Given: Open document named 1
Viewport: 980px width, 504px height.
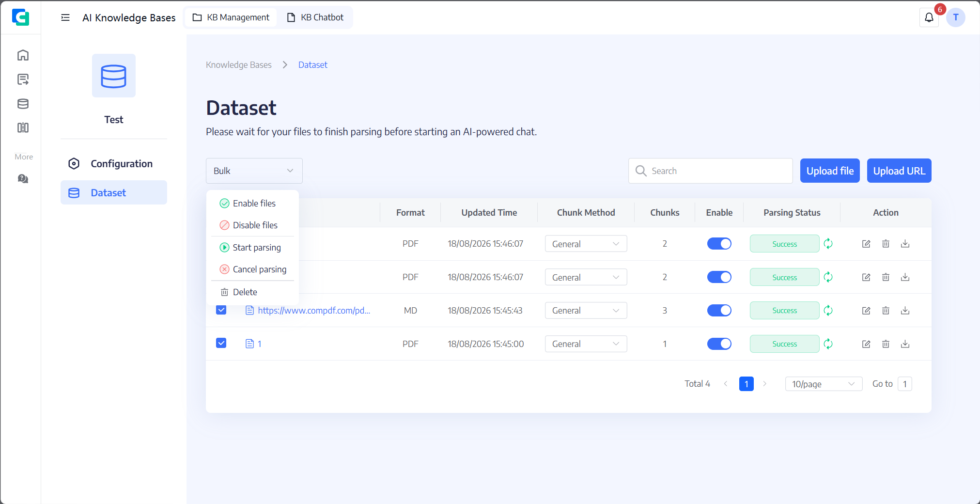Looking at the screenshot, I should point(260,344).
